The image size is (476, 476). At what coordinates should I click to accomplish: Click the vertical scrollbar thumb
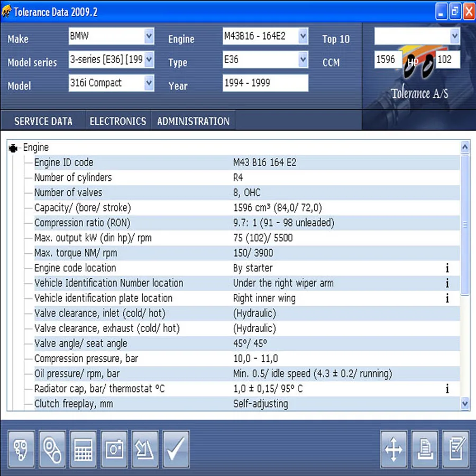pyautogui.click(x=465, y=225)
